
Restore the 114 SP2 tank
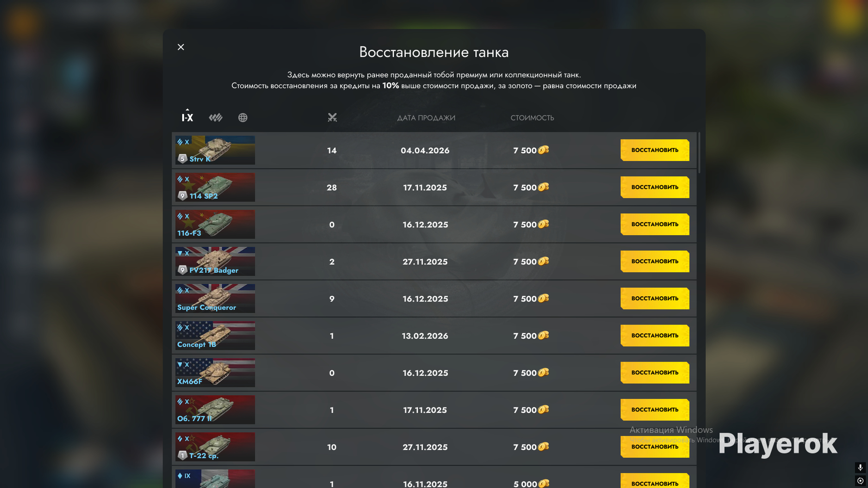(x=655, y=187)
